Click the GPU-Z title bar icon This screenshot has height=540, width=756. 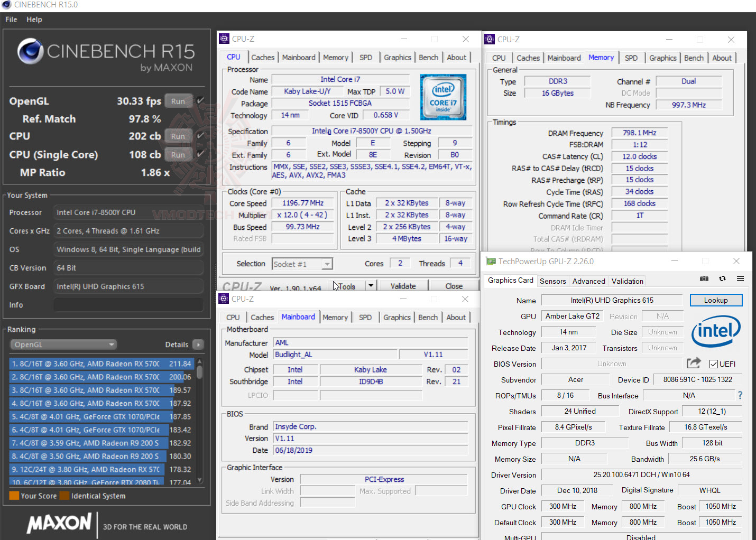click(x=491, y=261)
